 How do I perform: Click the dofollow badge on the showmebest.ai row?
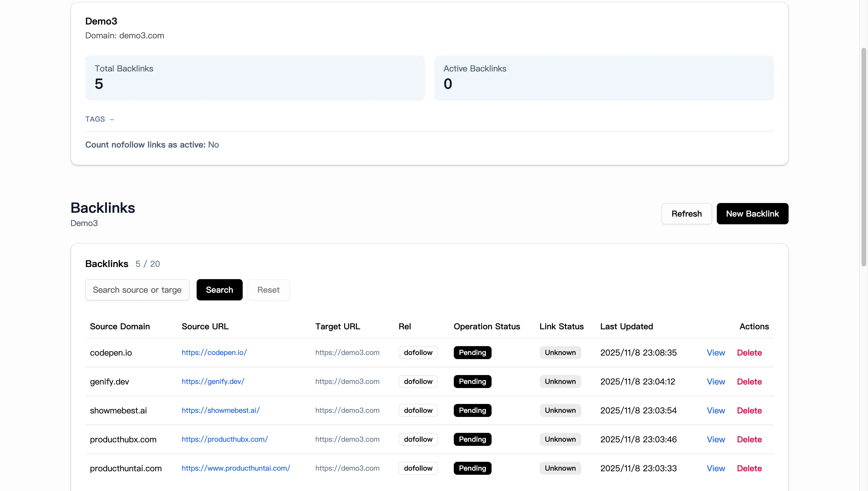[x=418, y=410]
